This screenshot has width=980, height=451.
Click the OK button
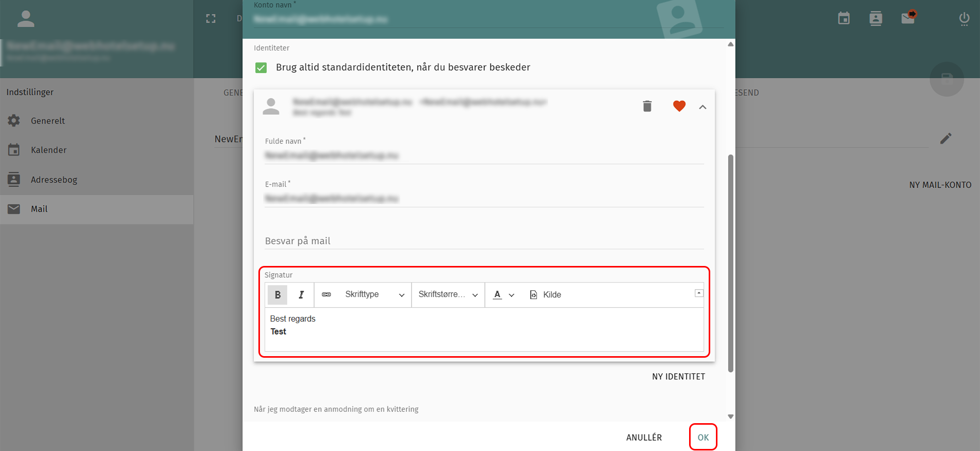pos(703,437)
